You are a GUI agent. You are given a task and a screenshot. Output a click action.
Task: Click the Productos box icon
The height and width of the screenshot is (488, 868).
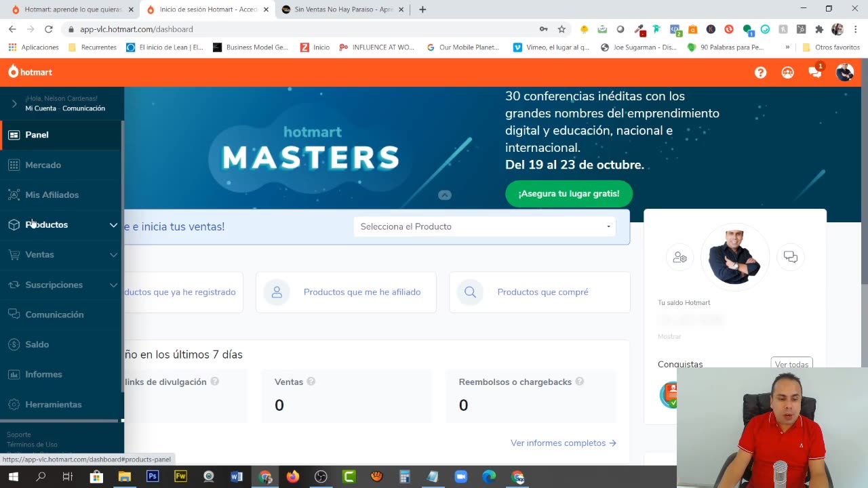[14, 224]
